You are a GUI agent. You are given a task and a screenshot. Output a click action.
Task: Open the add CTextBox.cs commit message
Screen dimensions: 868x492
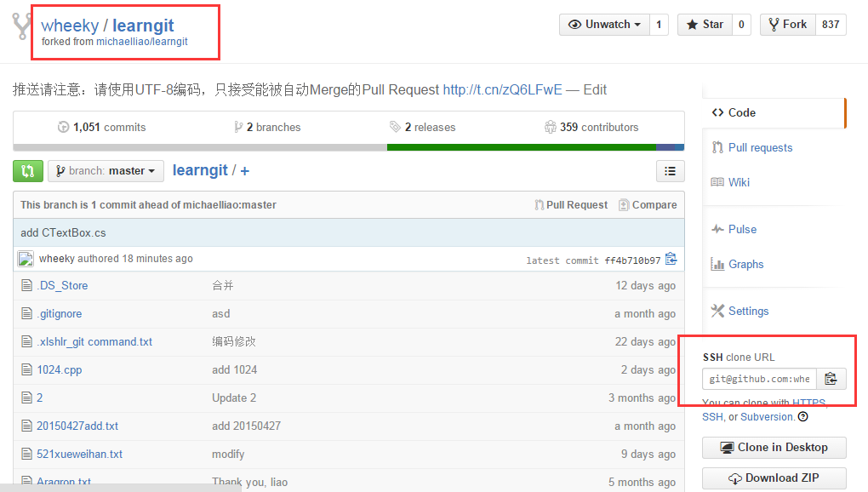tap(63, 232)
